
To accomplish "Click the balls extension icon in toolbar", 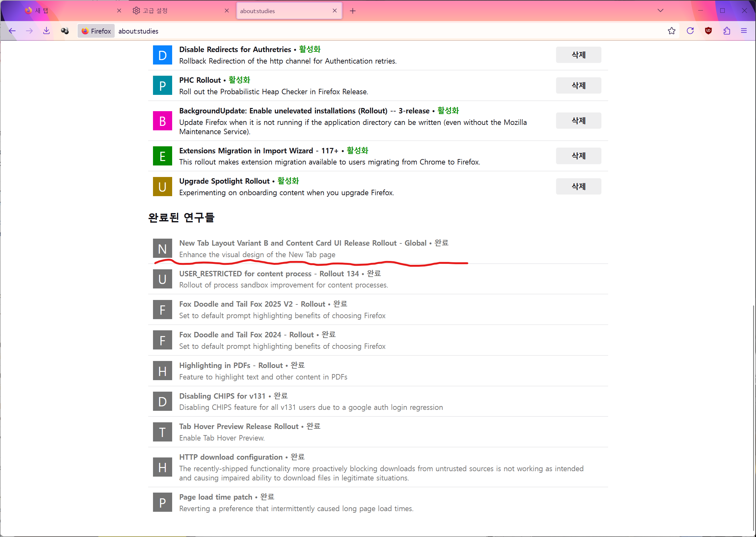I will [x=65, y=31].
